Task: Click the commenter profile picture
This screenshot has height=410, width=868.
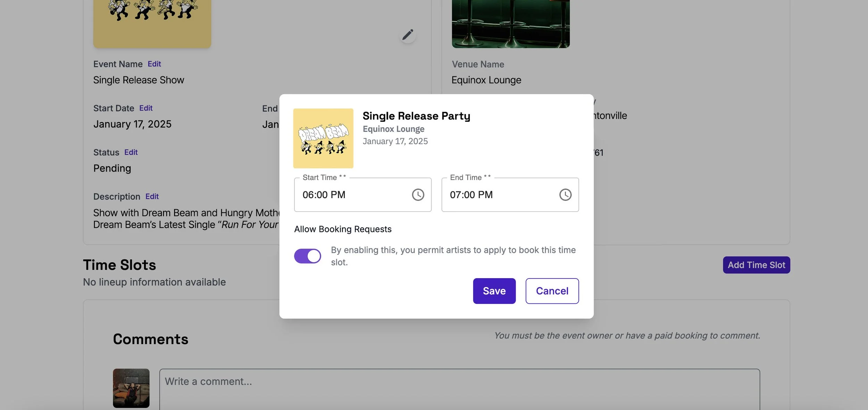Action: (x=131, y=388)
